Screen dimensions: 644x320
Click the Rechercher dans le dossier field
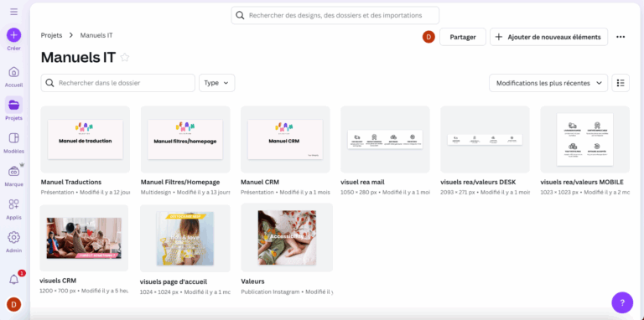pyautogui.click(x=118, y=83)
